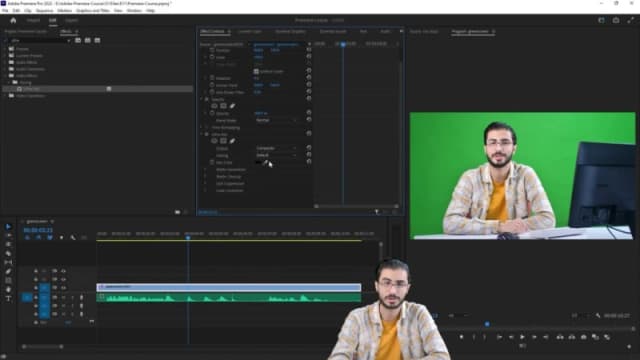Expand Color Correction section
Image resolution: width=640 pixels, height=360 pixels.
pos(206,191)
